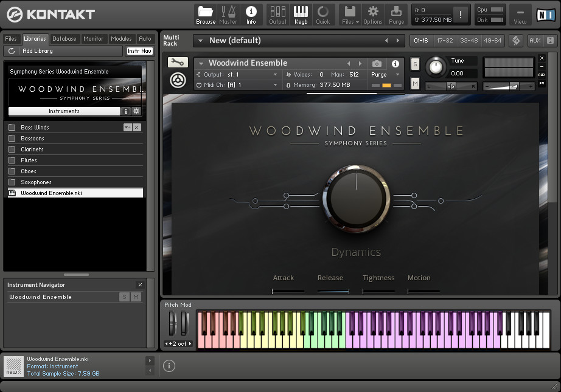
Task: Click the library info i button
Action: click(125, 111)
